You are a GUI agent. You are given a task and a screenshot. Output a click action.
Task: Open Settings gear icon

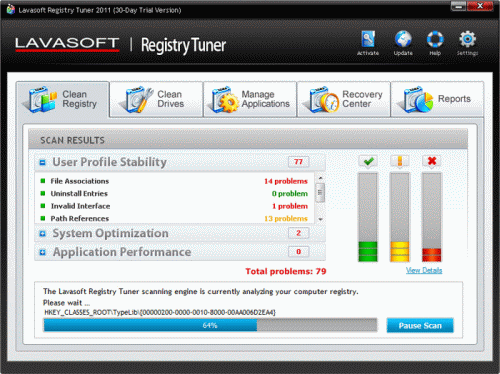click(467, 40)
